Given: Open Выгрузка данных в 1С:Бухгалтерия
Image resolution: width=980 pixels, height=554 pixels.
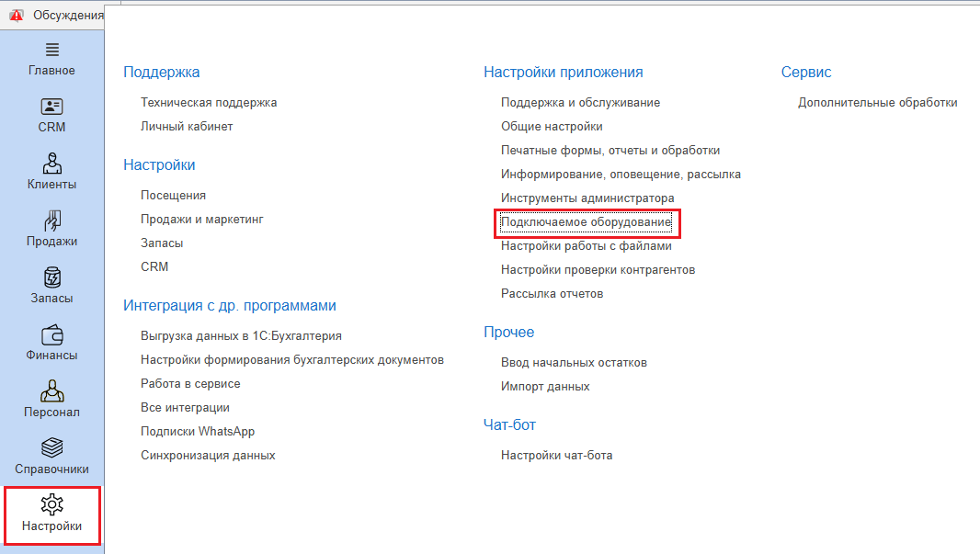Looking at the screenshot, I should 241,336.
